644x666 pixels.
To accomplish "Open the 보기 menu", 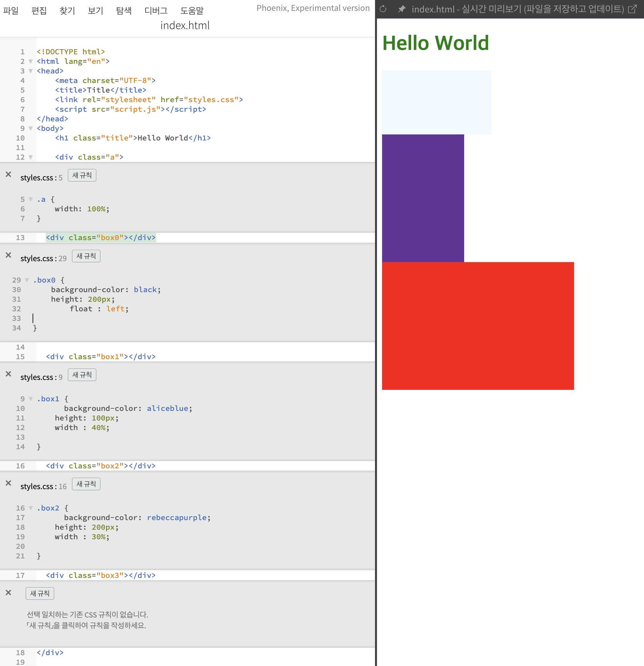I will 96,11.
